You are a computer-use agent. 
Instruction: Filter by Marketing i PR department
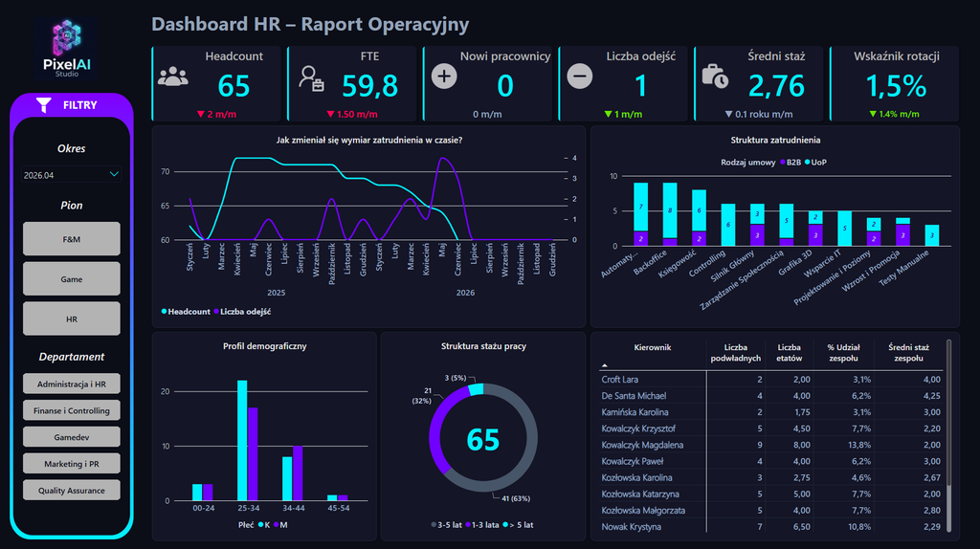point(71,464)
